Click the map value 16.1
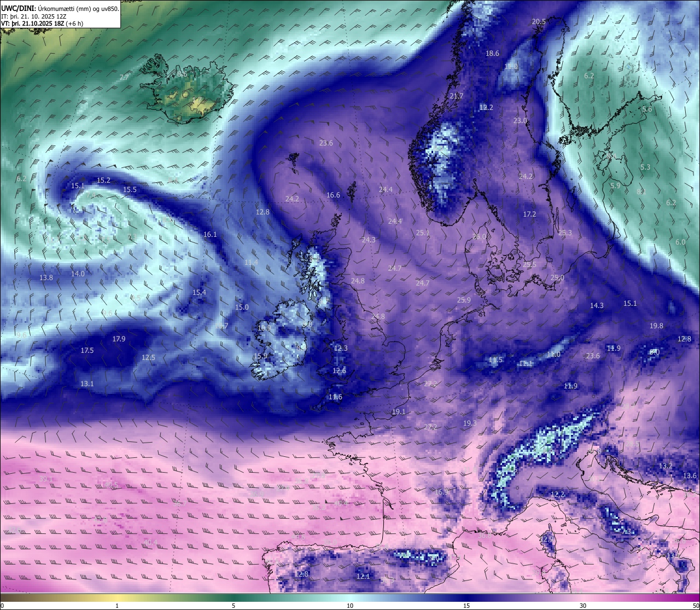The image size is (700, 610). [210, 235]
